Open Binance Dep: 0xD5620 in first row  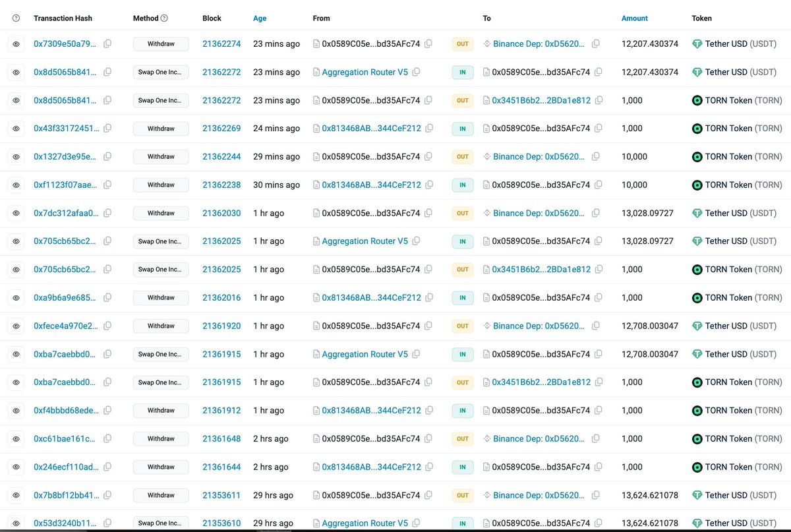pos(539,44)
